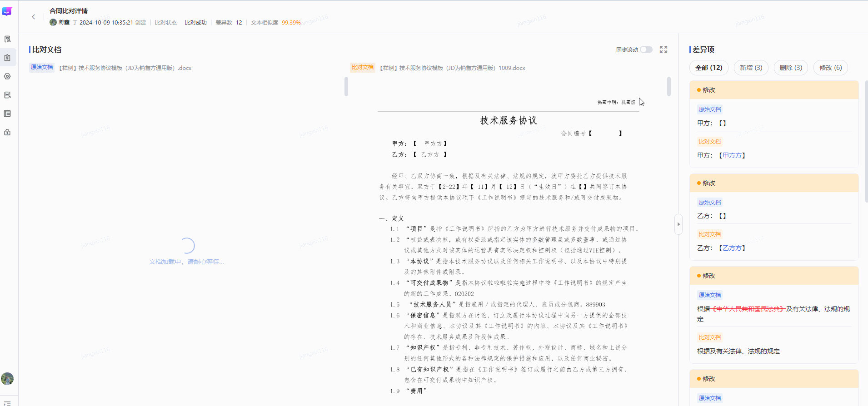Image resolution: width=868 pixels, height=406 pixels.
Task: Select the 删除 (3) filter tab
Action: coord(791,68)
